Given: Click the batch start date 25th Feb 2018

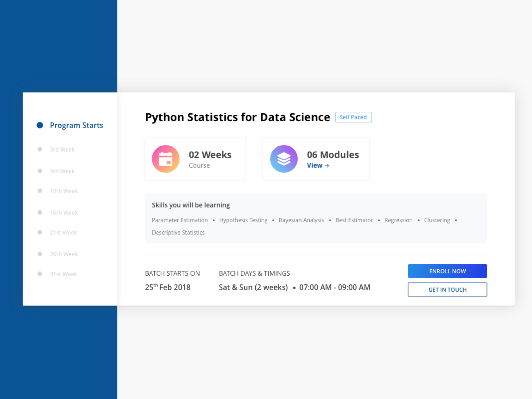Looking at the screenshot, I should pos(168,287).
